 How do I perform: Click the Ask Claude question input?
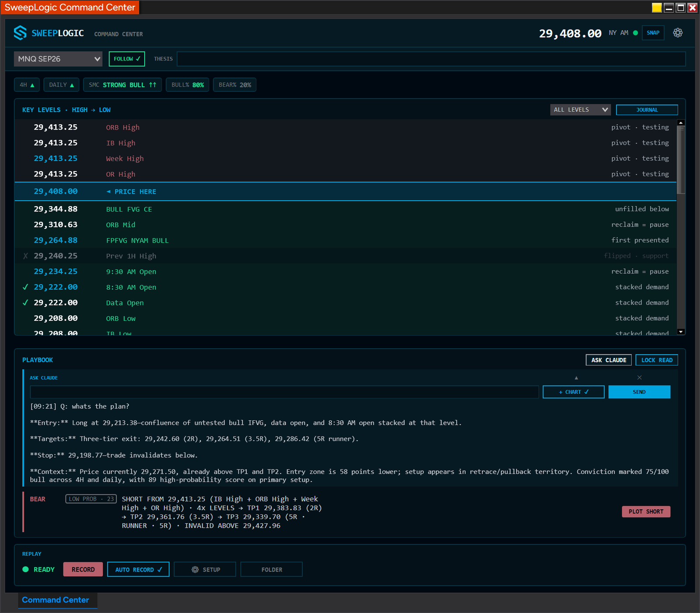pyautogui.click(x=284, y=392)
